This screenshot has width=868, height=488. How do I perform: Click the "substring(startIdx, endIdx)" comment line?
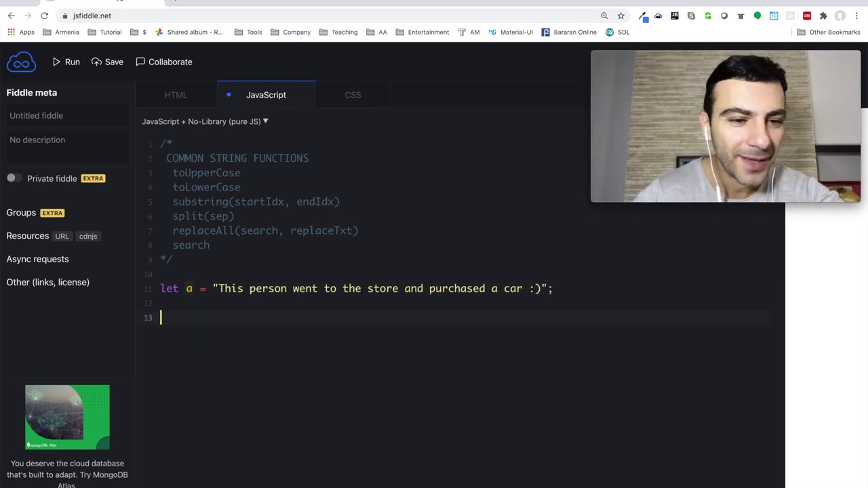(x=256, y=201)
